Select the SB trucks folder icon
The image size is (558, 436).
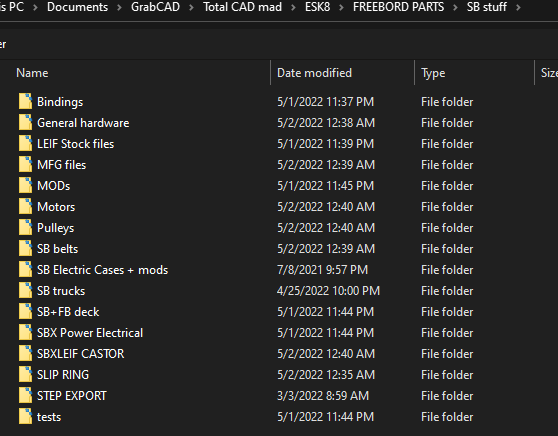coord(25,290)
